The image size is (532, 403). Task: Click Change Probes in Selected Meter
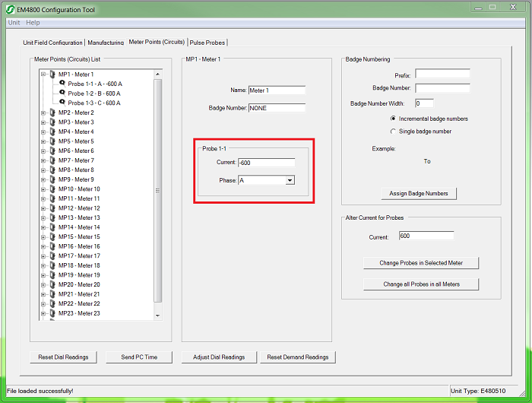pos(421,263)
